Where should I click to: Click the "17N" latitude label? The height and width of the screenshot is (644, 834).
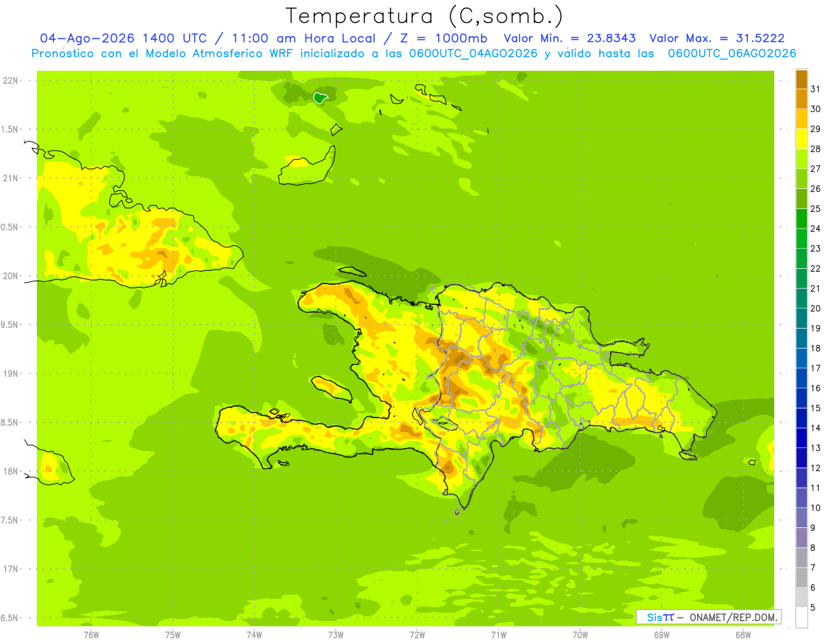point(11,569)
